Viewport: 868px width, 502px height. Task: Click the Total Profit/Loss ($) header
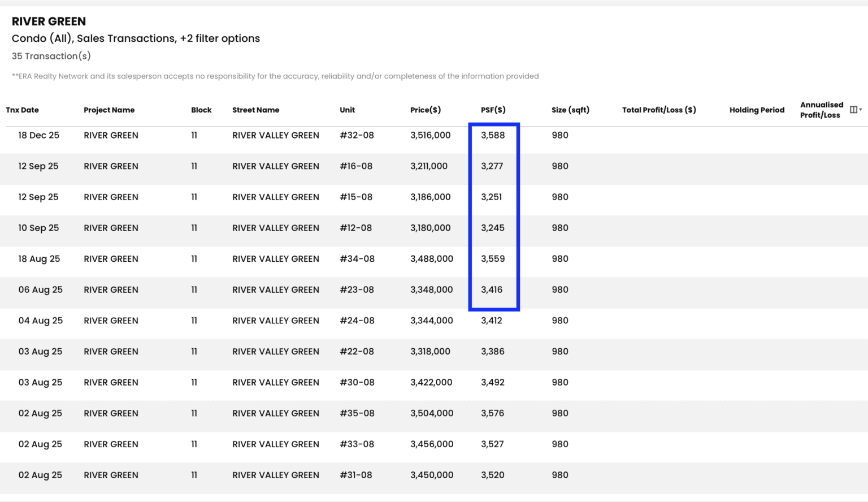point(659,110)
